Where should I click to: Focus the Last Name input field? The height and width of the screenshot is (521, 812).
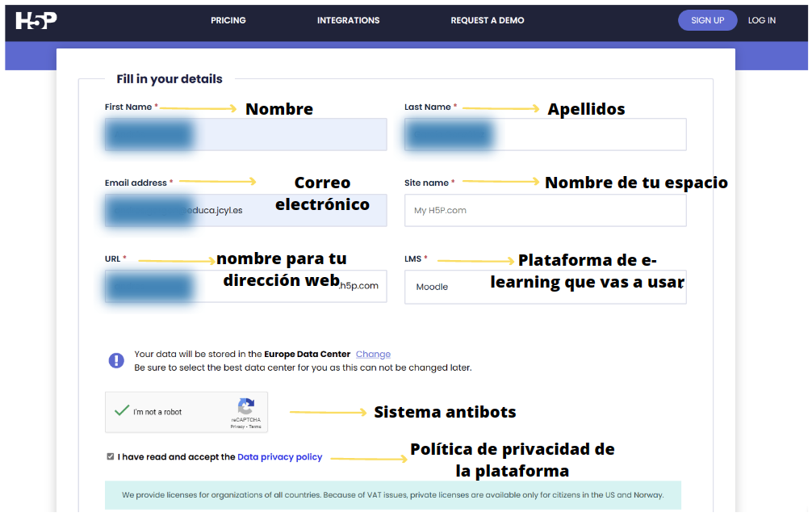coord(546,134)
